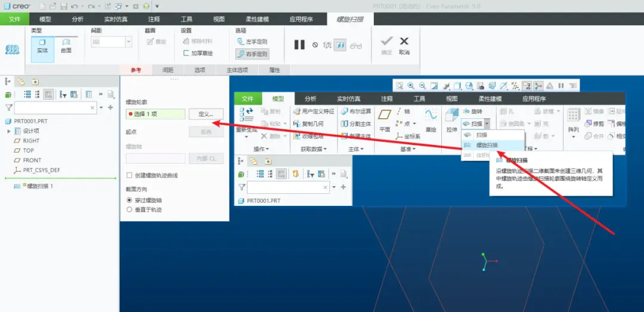Open the 扫描 dropdown arrow
The image size is (644, 312).
[487, 123]
